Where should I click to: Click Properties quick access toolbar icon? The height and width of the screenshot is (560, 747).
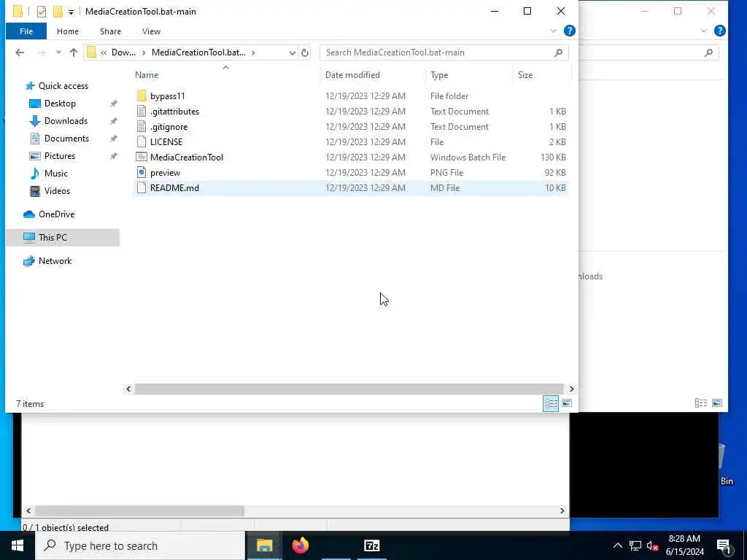point(42,12)
